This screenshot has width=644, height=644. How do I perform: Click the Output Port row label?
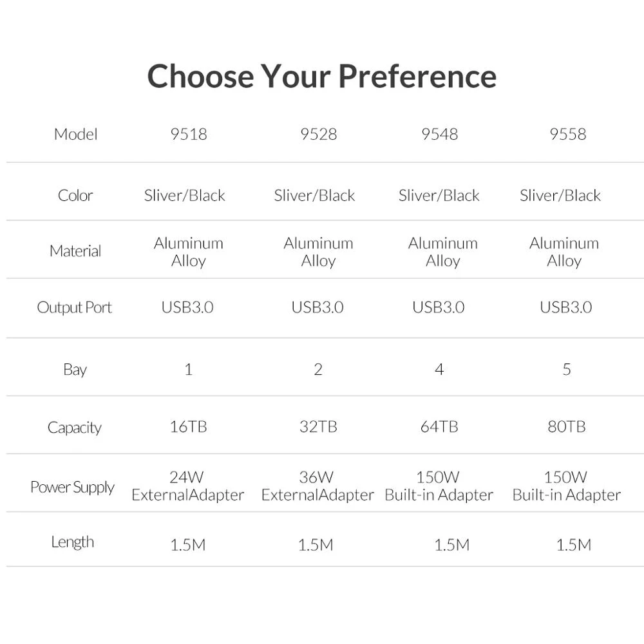click(74, 307)
